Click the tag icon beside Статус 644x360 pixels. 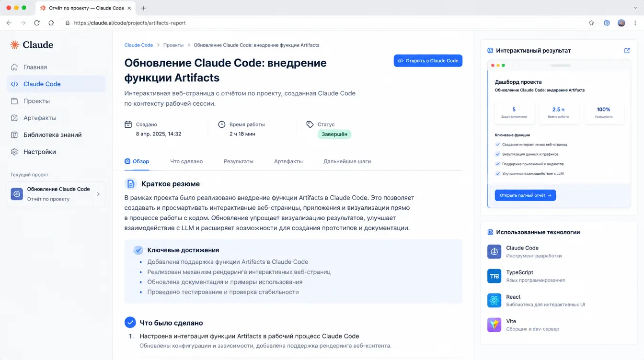310,124
